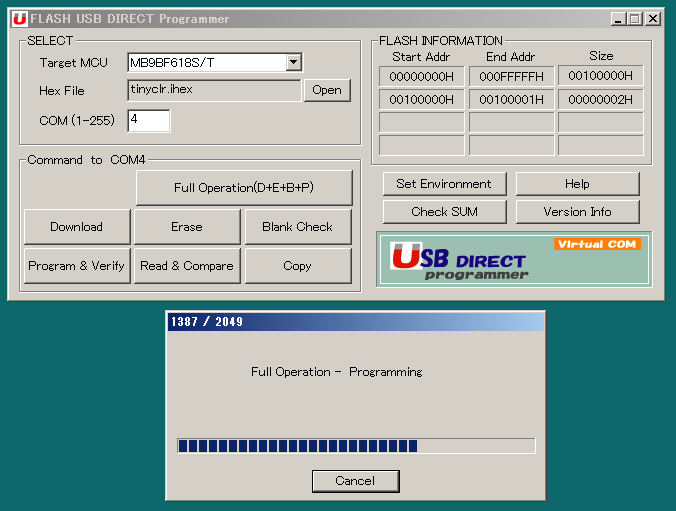Image resolution: width=676 pixels, height=511 pixels.
Task: Open the Target MCU dropdown arrow
Action: coord(293,63)
